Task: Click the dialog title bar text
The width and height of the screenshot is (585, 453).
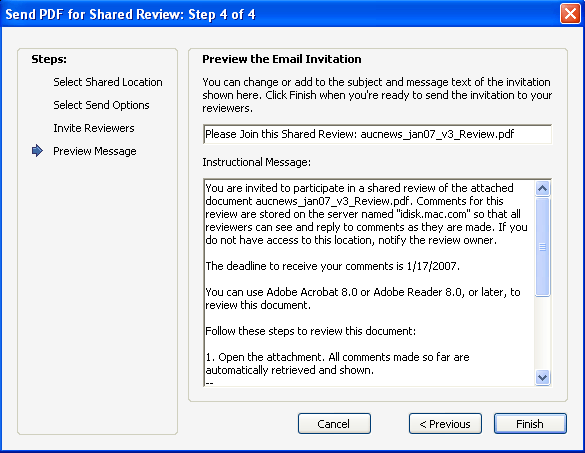Action: (x=130, y=14)
